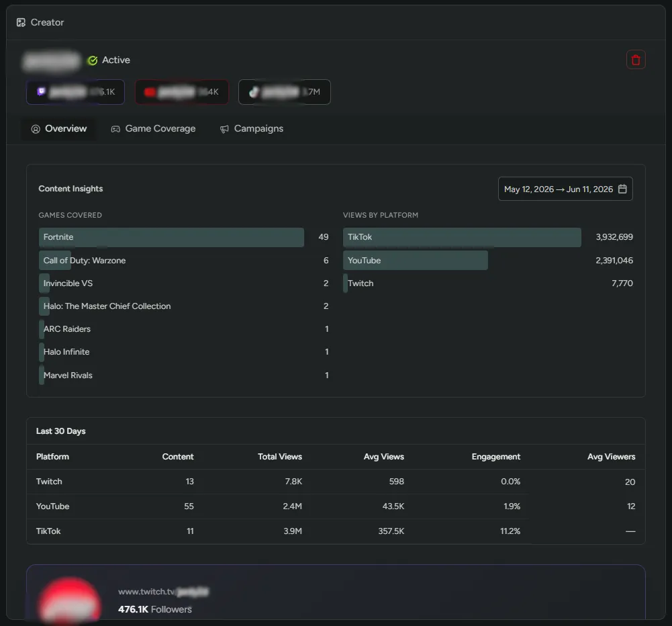Screen dimensions: 672x626
Task: Select the Call of Duty: Warzone row
Action: pyautogui.click(x=183, y=260)
